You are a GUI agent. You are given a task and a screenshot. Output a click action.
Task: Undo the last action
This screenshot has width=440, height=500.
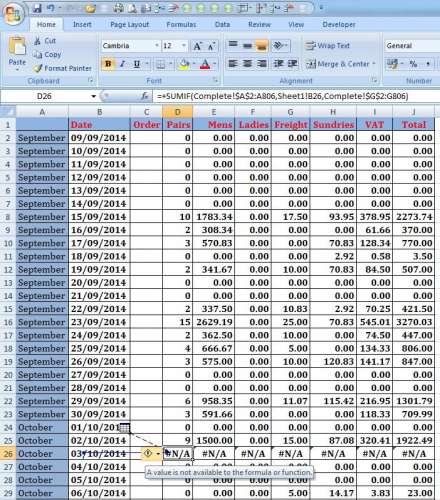point(51,8)
